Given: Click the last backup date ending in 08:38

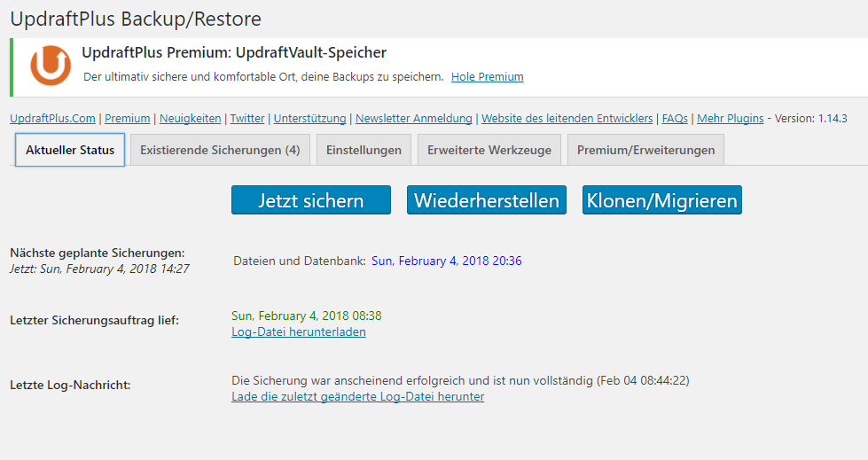Looking at the screenshot, I should coord(306,316).
